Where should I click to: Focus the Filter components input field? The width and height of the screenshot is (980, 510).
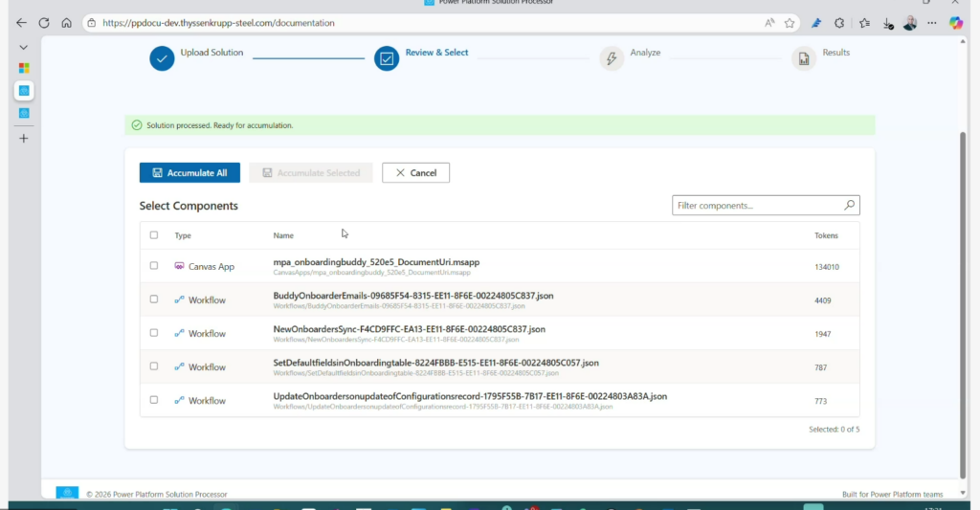[x=756, y=205]
